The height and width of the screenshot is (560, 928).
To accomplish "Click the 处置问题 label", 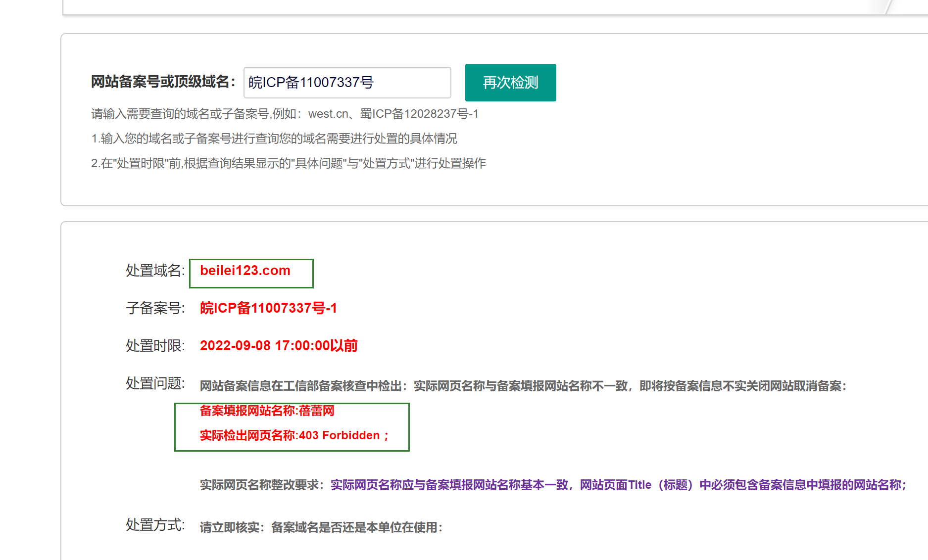I will click(155, 384).
